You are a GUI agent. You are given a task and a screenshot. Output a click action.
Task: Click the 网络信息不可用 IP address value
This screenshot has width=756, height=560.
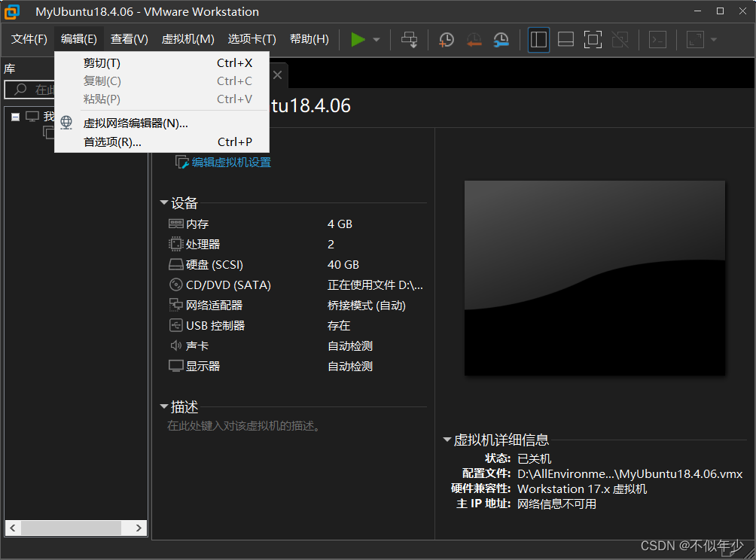[556, 504]
